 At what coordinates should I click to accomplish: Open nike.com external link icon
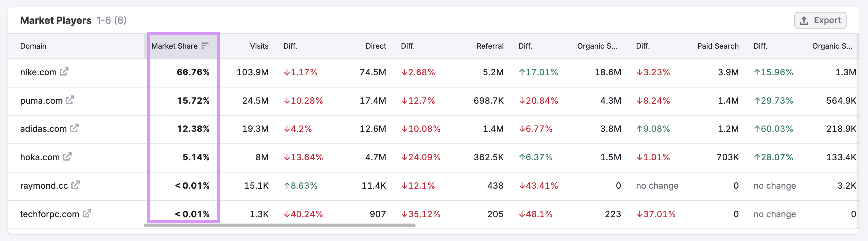pyautogui.click(x=64, y=71)
